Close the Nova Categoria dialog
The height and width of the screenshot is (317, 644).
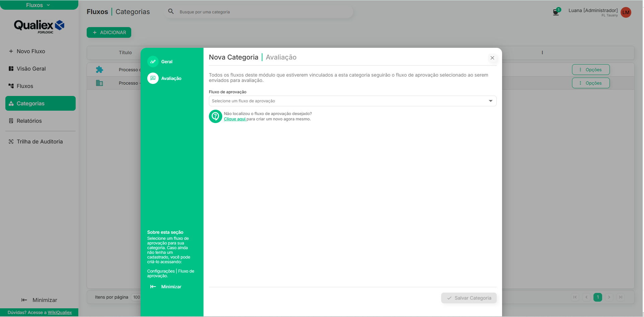(x=492, y=58)
